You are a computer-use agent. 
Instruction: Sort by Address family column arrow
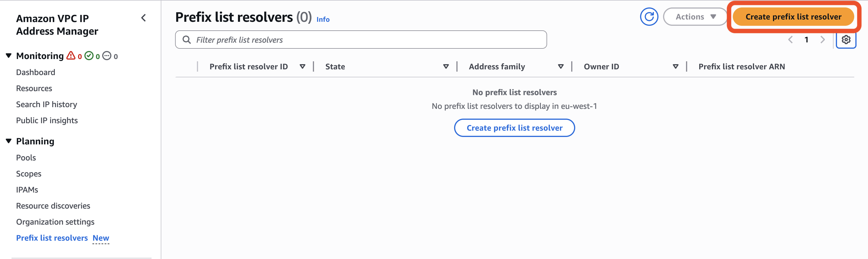point(561,66)
